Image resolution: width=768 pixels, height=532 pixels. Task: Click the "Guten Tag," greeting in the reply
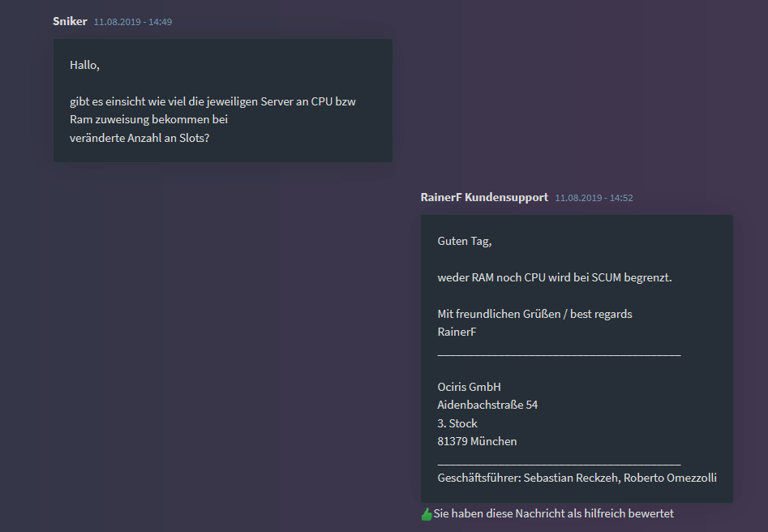click(x=465, y=241)
